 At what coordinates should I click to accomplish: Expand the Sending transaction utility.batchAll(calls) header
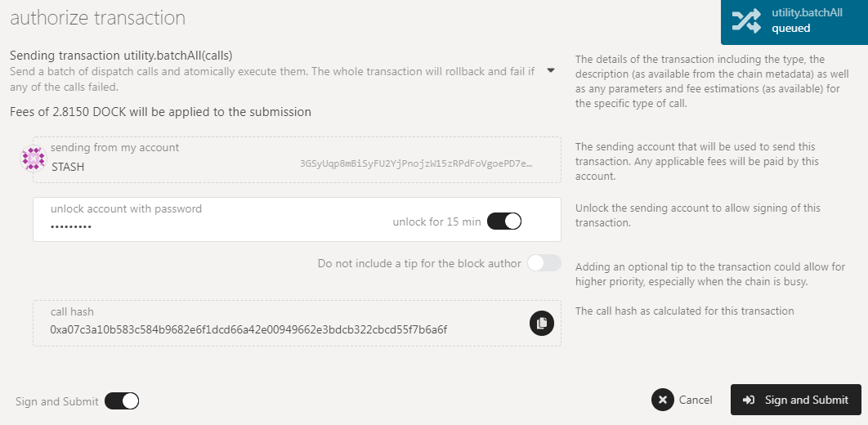pos(121,56)
